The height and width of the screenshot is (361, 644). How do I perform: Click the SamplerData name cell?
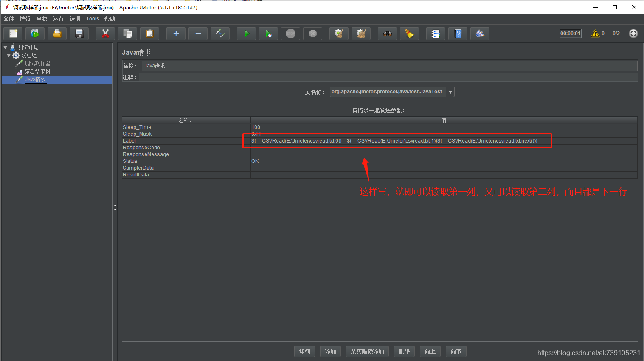186,168
